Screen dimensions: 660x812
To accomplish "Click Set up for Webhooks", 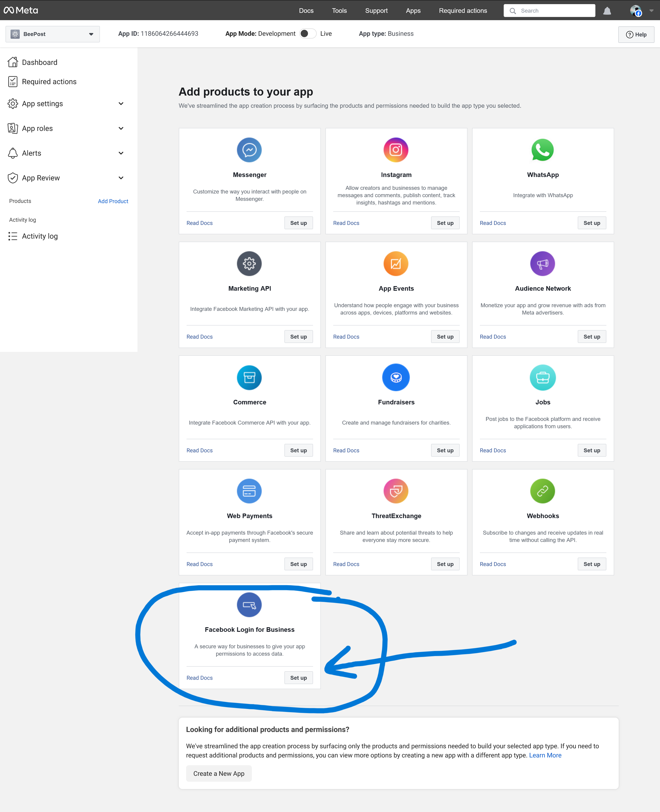I will click(x=591, y=564).
